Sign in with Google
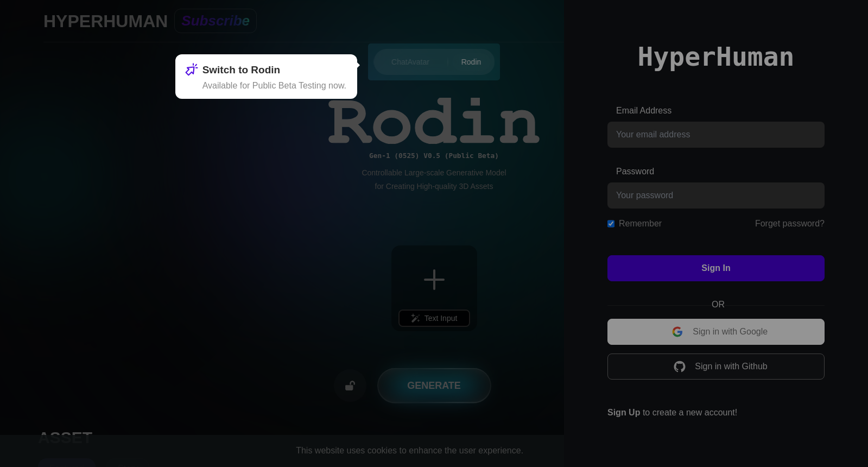This screenshot has height=467, width=868. (716, 332)
